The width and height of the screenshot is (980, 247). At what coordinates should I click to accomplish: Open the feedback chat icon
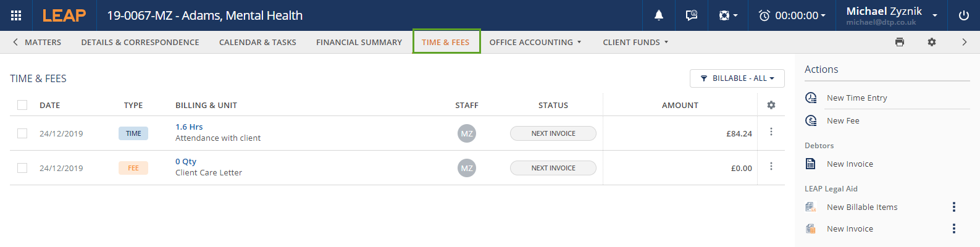click(692, 15)
